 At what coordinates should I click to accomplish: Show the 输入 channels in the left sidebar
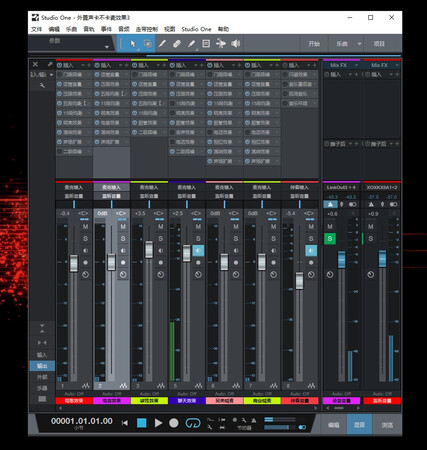tap(42, 355)
